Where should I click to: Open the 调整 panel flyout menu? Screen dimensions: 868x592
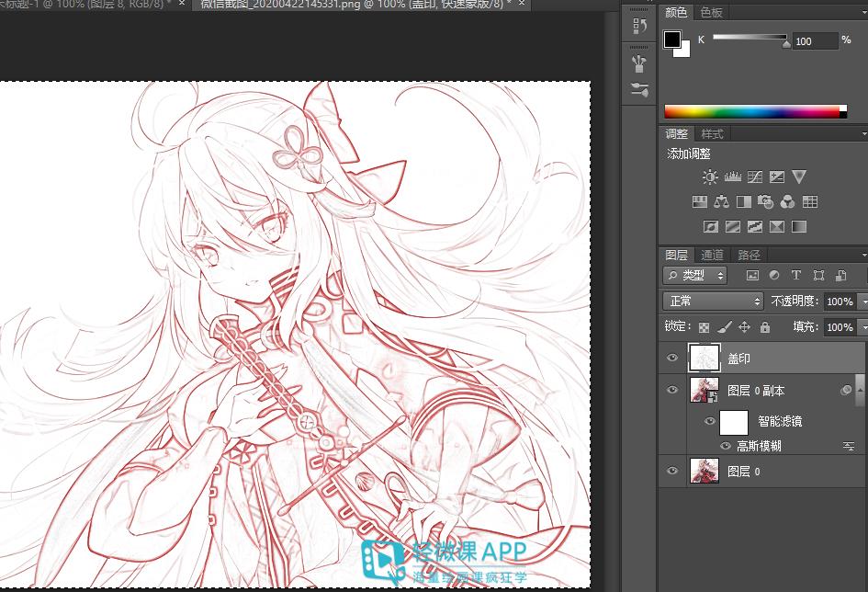863,134
